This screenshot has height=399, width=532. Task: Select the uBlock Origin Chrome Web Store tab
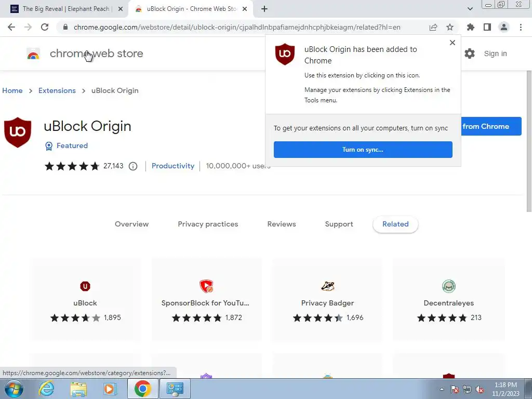(x=191, y=9)
